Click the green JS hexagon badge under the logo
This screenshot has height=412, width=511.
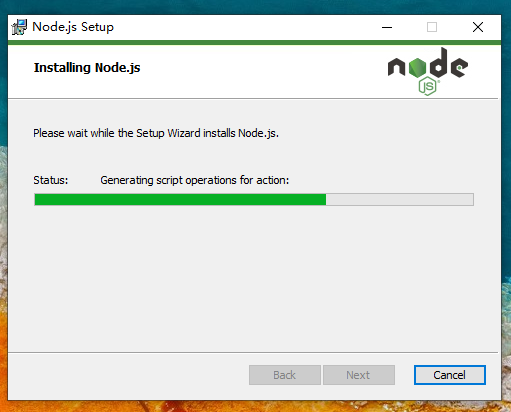point(428,86)
